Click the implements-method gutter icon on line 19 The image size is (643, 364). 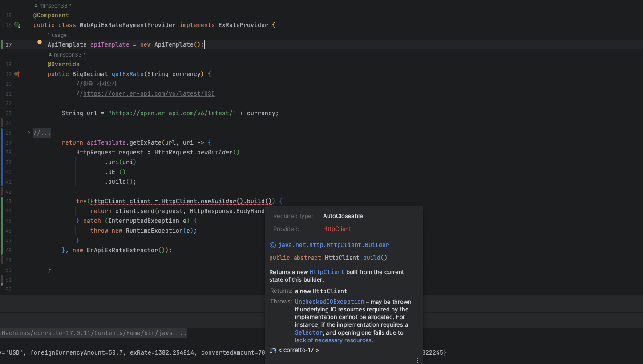tap(17, 74)
